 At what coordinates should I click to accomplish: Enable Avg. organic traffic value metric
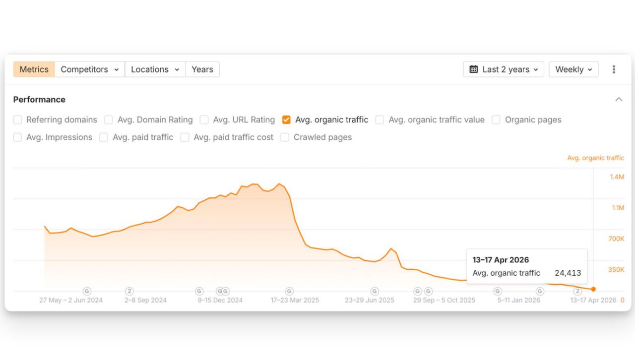pyautogui.click(x=380, y=120)
